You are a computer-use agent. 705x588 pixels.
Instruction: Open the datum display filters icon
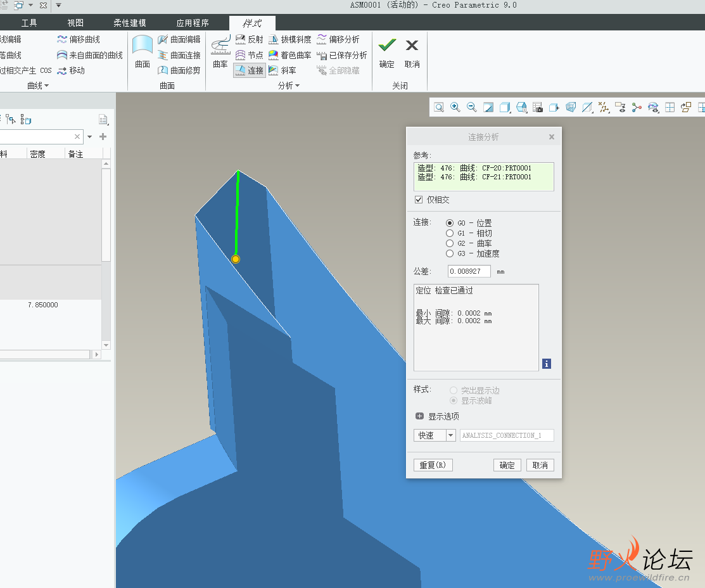point(604,107)
